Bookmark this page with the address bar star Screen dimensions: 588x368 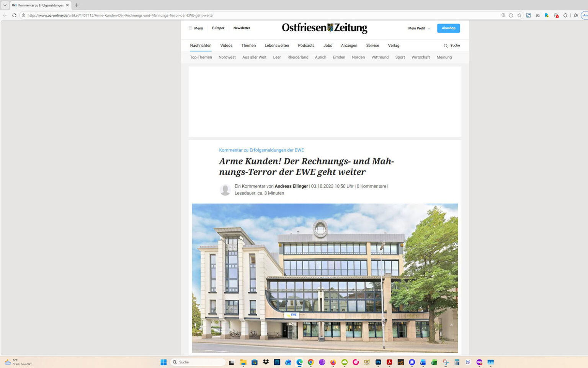pyautogui.click(x=519, y=15)
